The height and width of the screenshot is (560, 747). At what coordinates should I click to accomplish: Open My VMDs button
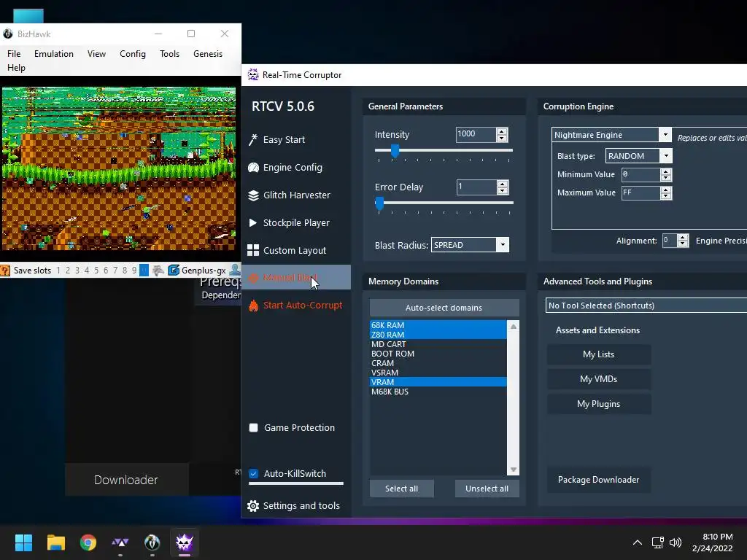pyautogui.click(x=599, y=379)
